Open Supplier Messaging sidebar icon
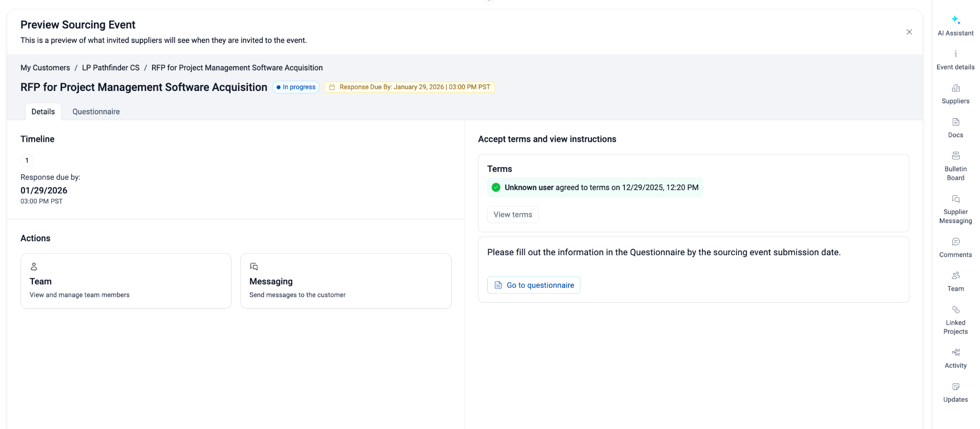980x429 pixels. pyautogui.click(x=955, y=199)
